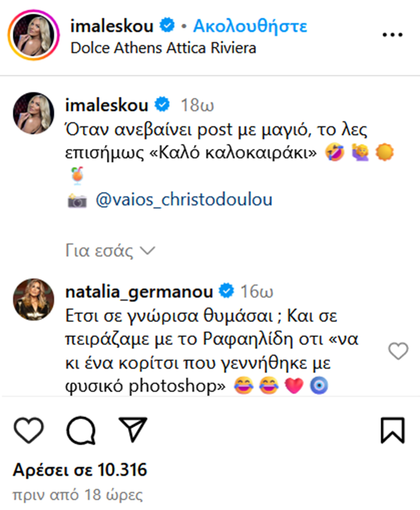The image size is (420, 510).
Task: Expand the Για εσάς comment sorting dropdown
Action: [x=110, y=251]
